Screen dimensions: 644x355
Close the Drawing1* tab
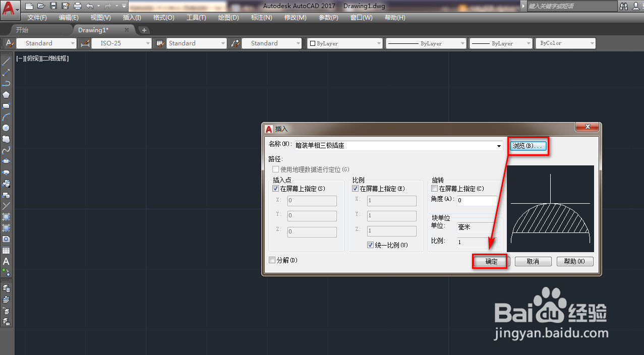click(127, 30)
